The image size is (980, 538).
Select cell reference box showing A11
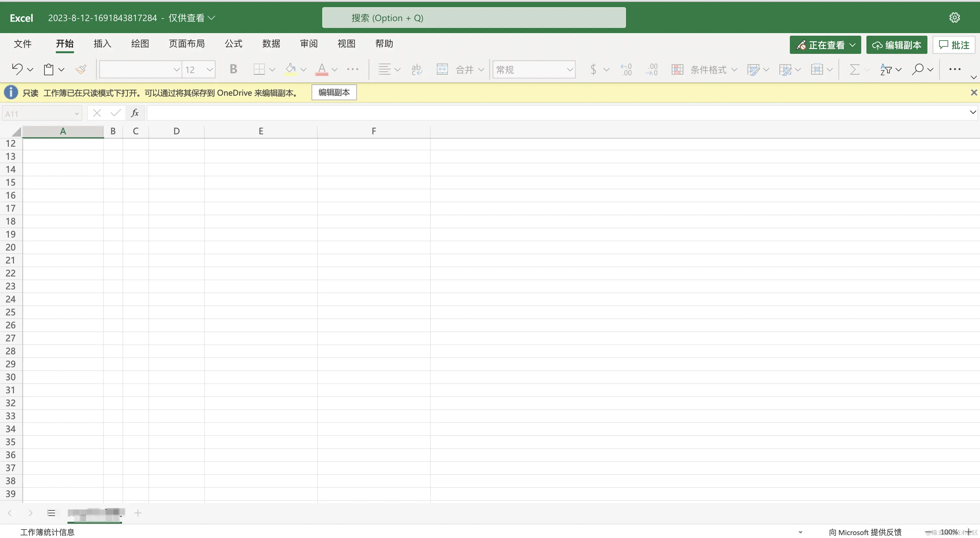point(38,113)
